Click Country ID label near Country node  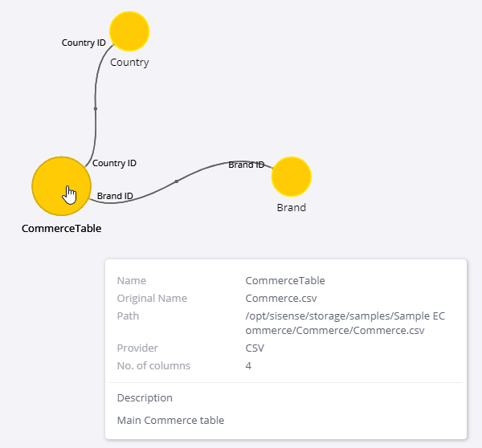[84, 43]
